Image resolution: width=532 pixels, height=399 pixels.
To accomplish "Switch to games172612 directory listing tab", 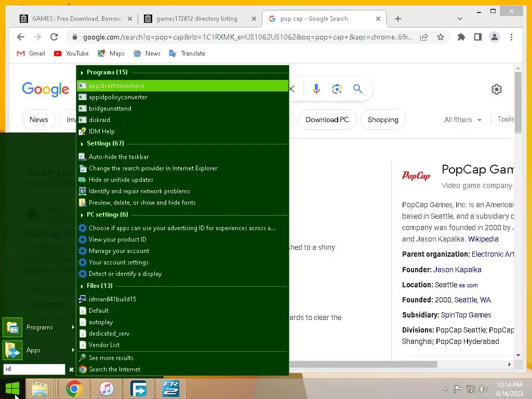I will [200, 19].
